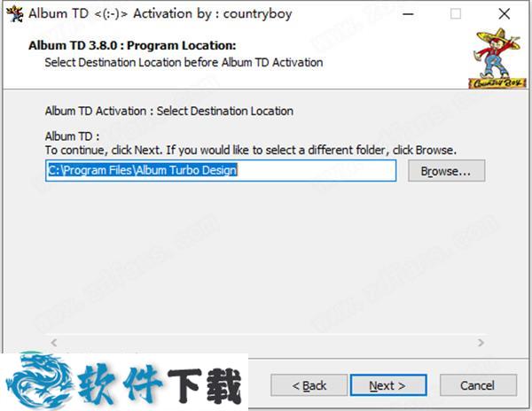The height and width of the screenshot is (411, 532).
Task: Click the right arrow of horizontal scrollbar
Action: 481,343
